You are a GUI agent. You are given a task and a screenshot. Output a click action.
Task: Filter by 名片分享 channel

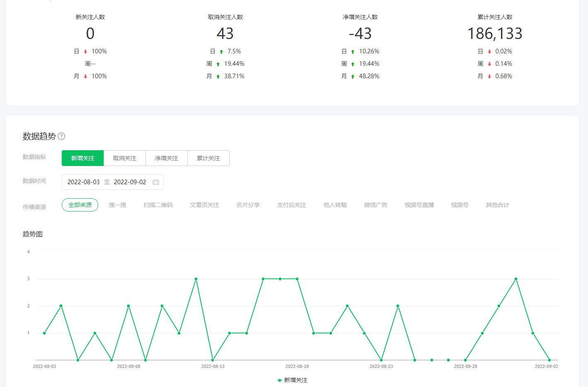tap(248, 205)
